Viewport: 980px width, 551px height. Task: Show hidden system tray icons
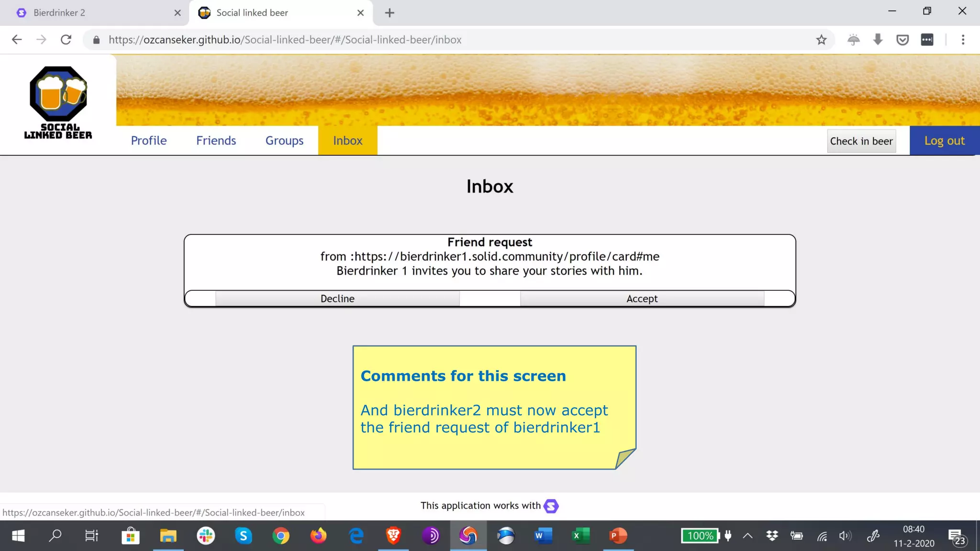(x=747, y=536)
